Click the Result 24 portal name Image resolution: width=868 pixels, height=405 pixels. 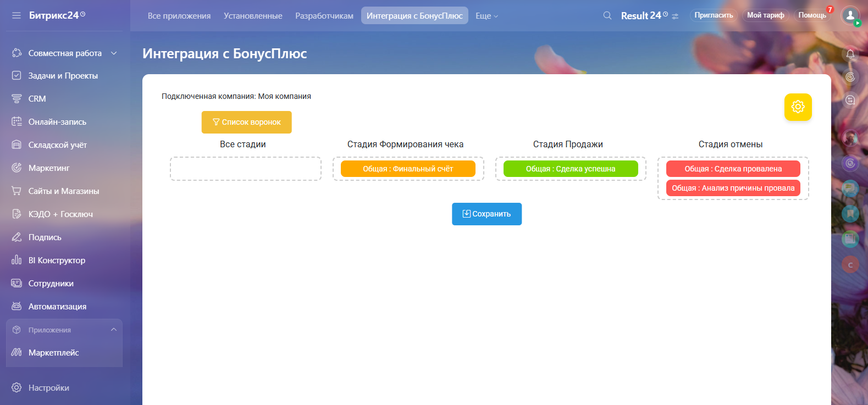641,15
